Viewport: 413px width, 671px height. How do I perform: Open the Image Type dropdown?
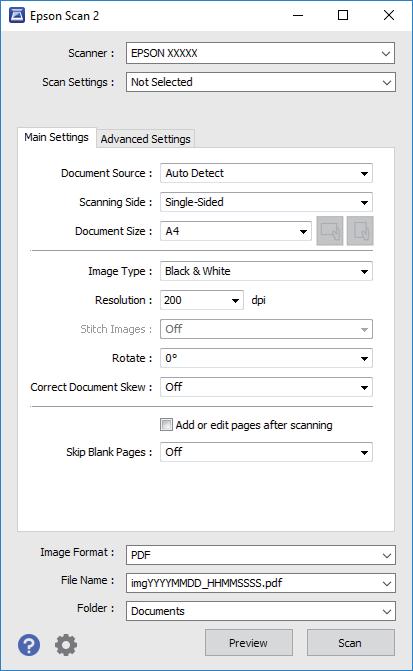[x=266, y=271]
